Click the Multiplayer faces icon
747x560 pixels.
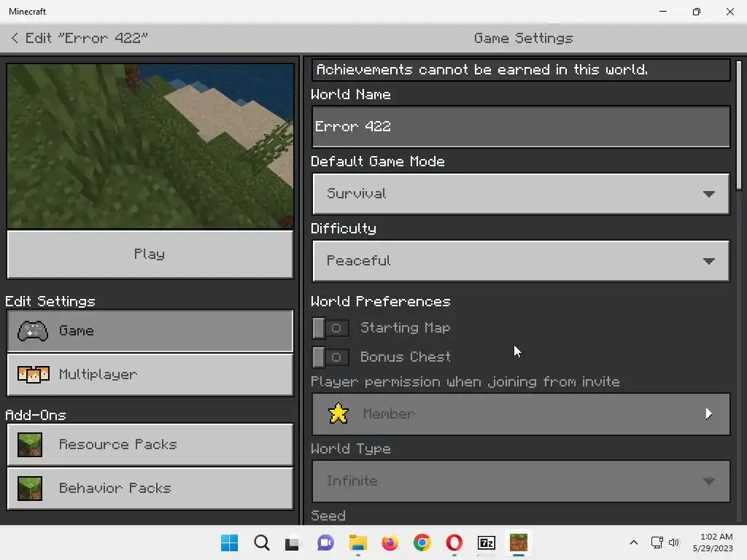pos(34,375)
